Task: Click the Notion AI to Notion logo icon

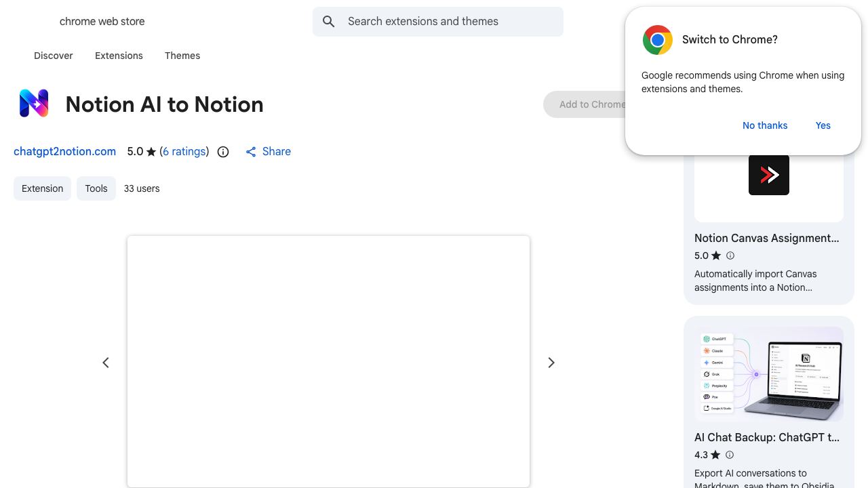Action: [x=34, y=104]
